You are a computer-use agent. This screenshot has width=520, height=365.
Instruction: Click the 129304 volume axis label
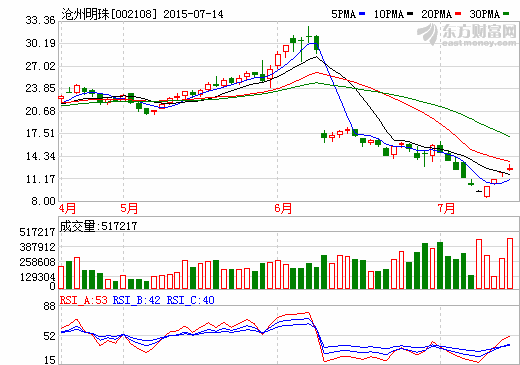[37, 277]
